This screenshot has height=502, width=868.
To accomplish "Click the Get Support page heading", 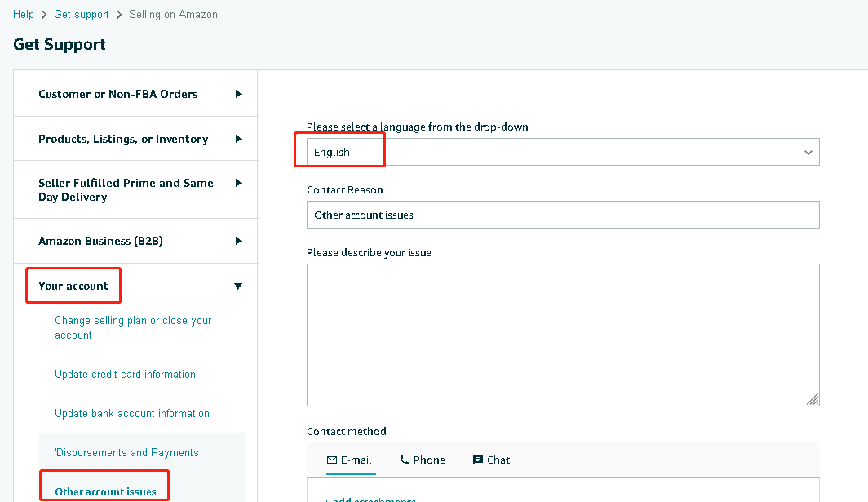I will 60,44.
